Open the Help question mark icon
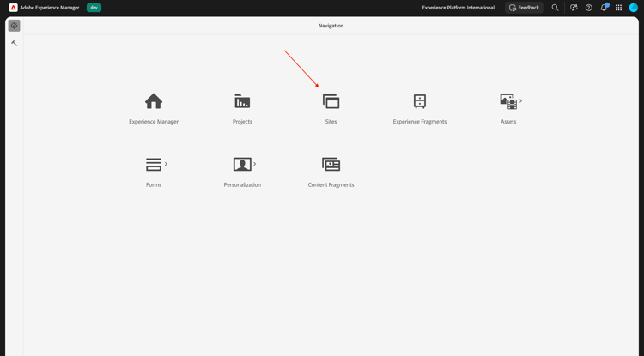Viewport: 644px width, 356px height. [589, 8]
